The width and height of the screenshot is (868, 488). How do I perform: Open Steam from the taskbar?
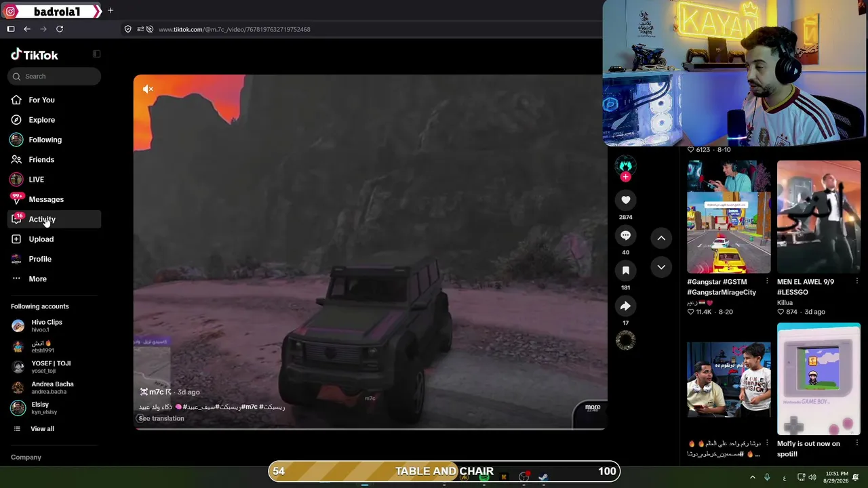(x=543, y=477)
